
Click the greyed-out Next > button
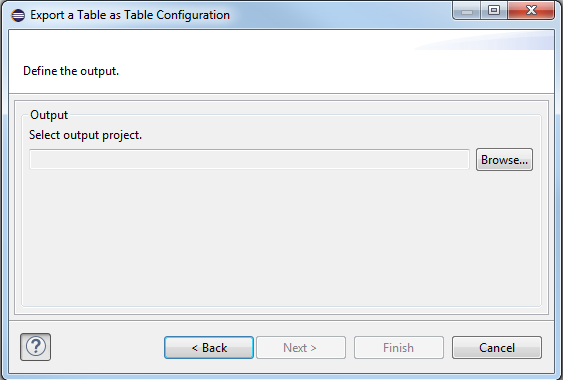[x=301, y=348]
